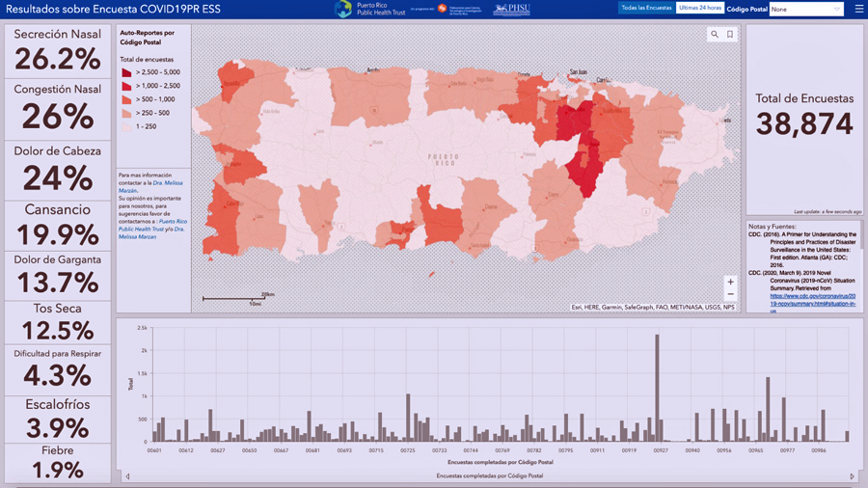
Task: Zoom out on the map with minus
Action: coord(730,295)
